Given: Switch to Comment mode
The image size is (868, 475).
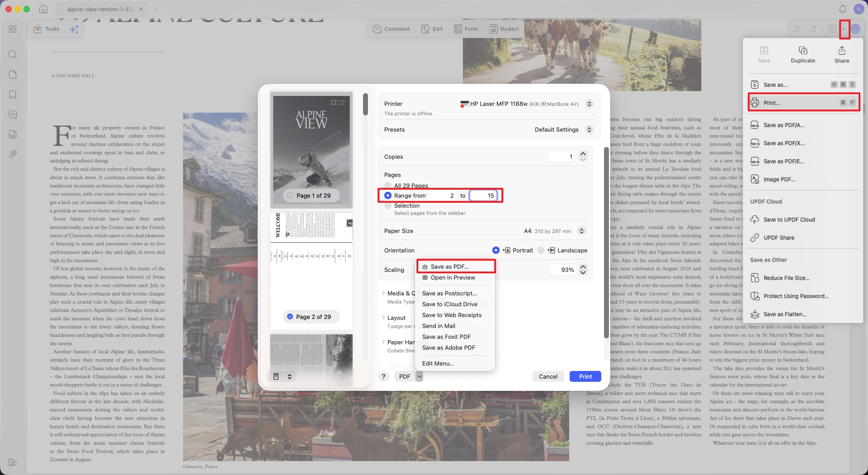Looking at the screenshot, I should [x=392, y=29].
